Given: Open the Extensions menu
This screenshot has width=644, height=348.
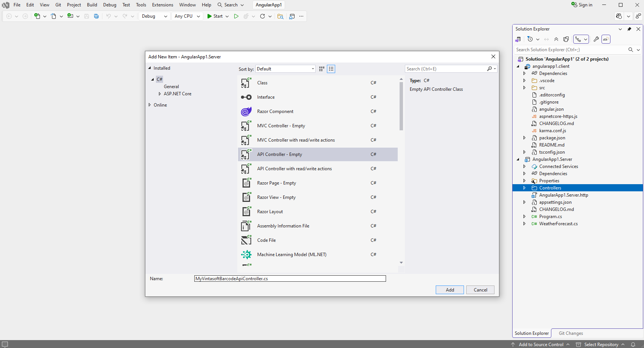Looking at the screenshot, I should (162, 5).
